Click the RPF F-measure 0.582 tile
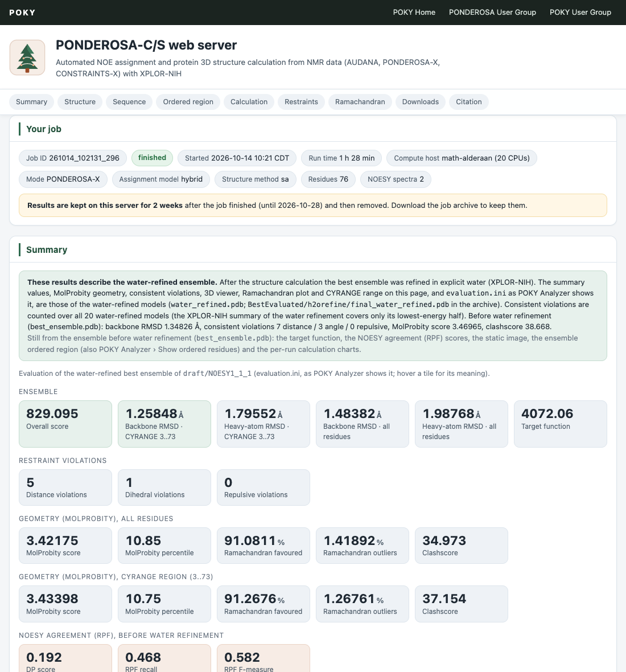This screenshot has width=626, height=672. (x=263, y=659)
